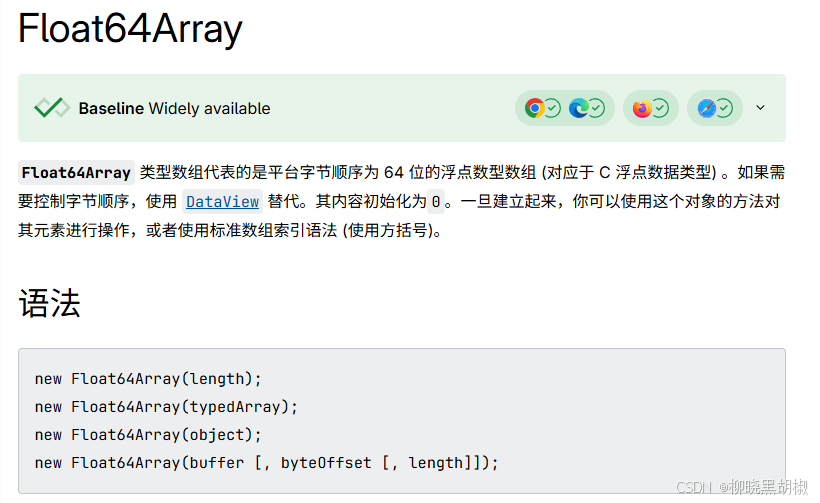Click the code line with buffer and byteOffset
Viewport: 820px width, 503px height.
coord(267,463)
